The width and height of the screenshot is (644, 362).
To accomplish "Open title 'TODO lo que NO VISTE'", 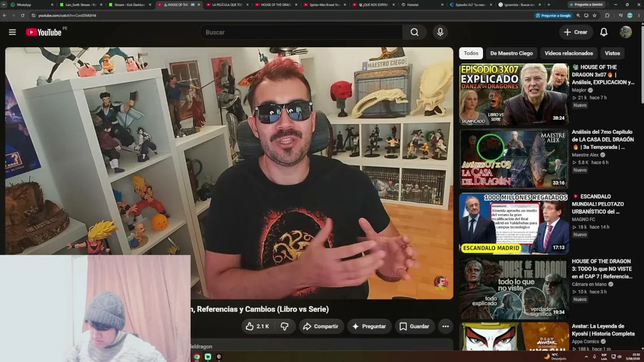I will (x=602, y=269).
